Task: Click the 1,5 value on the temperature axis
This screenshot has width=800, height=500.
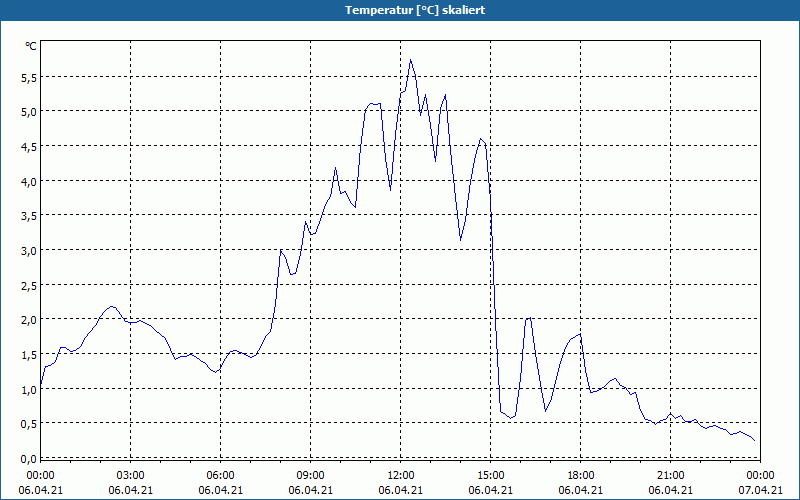Action: coord(29,354)
